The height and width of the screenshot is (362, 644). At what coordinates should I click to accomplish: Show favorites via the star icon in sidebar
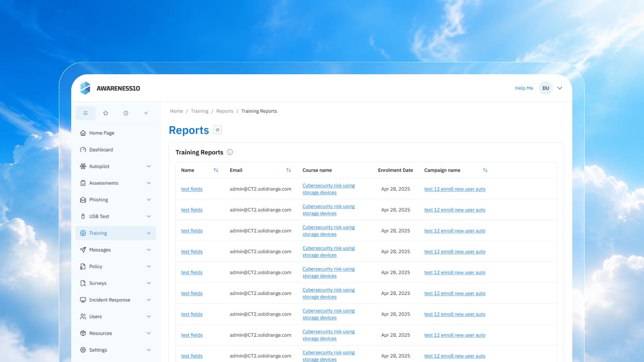click(x=106, y=113)
